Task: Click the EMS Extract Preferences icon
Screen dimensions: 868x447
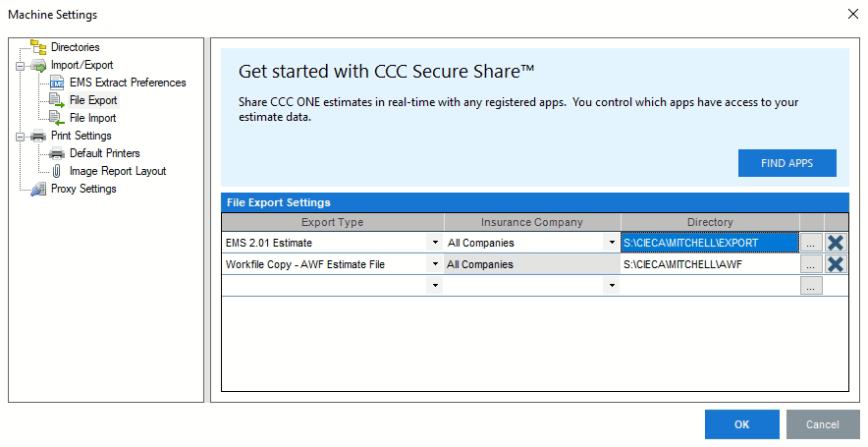Action: point(57,84)
